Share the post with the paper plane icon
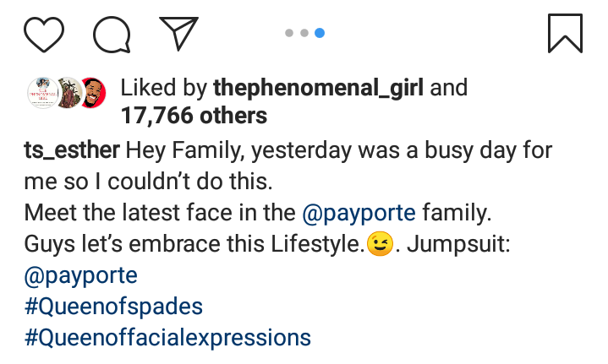The image size is (608, 364). point(178,32)
